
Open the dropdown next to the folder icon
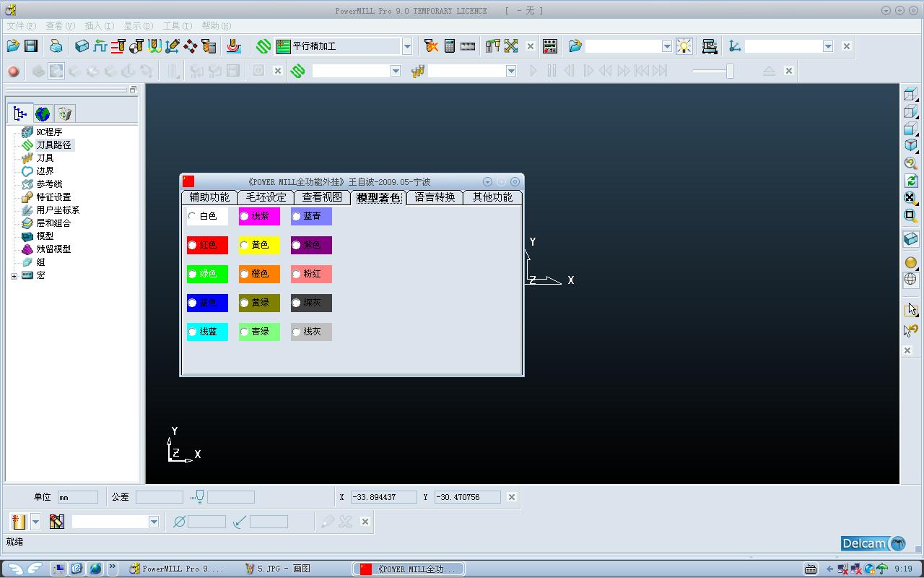(667, 46)
